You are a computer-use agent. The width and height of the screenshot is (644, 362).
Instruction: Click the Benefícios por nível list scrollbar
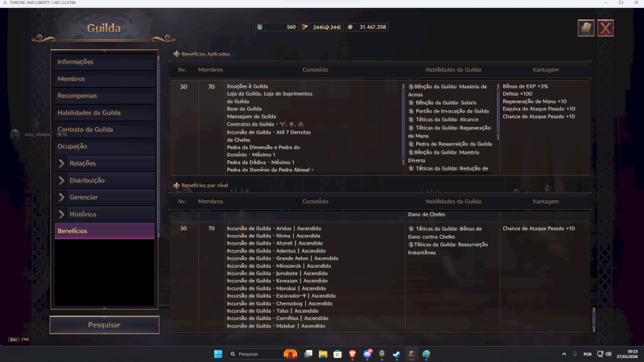(593, 319)
